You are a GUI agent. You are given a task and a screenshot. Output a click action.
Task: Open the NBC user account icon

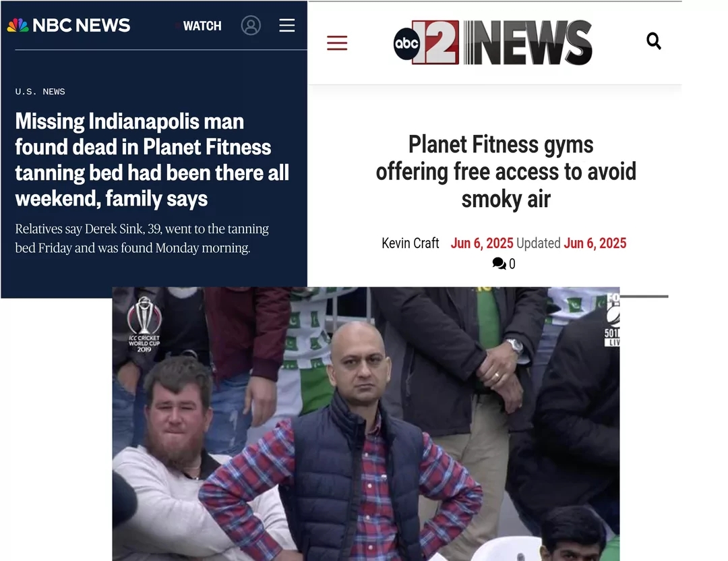pos(251,26)
